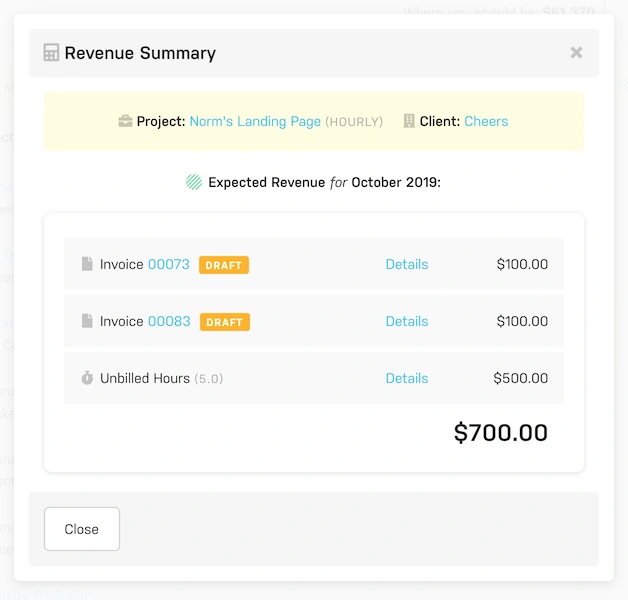View Details for Invoice 00073
628x600 pixels.
pyautogui.click(x=407, y=265)
